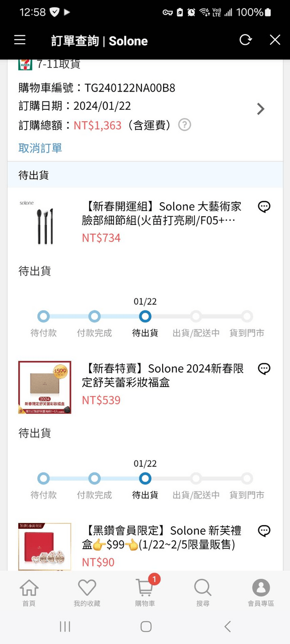Tap 訂單查詢 | Solone title bar
The width and height of the screenshot is (290, 644).
click(x=99, y=40)
